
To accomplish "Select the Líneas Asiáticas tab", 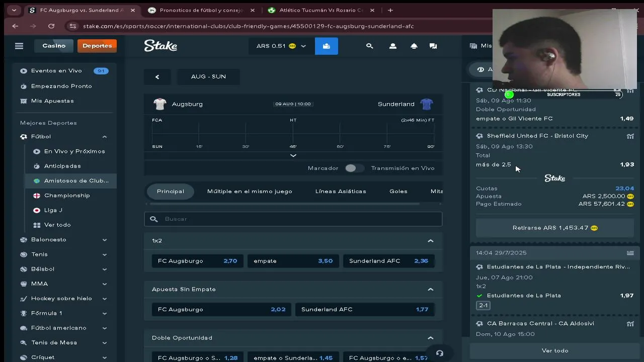I will (x=341, y=192).
